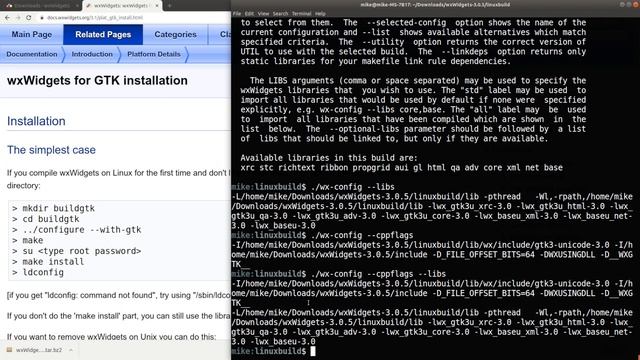The image size is (640, 360).
Task: Click the browser forward arrow
Action: coord(18,18)
